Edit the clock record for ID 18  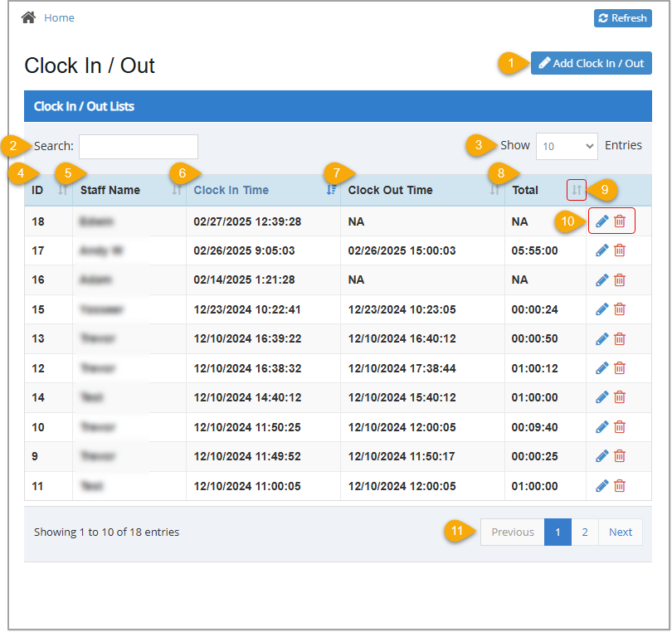tap(601, 221)
